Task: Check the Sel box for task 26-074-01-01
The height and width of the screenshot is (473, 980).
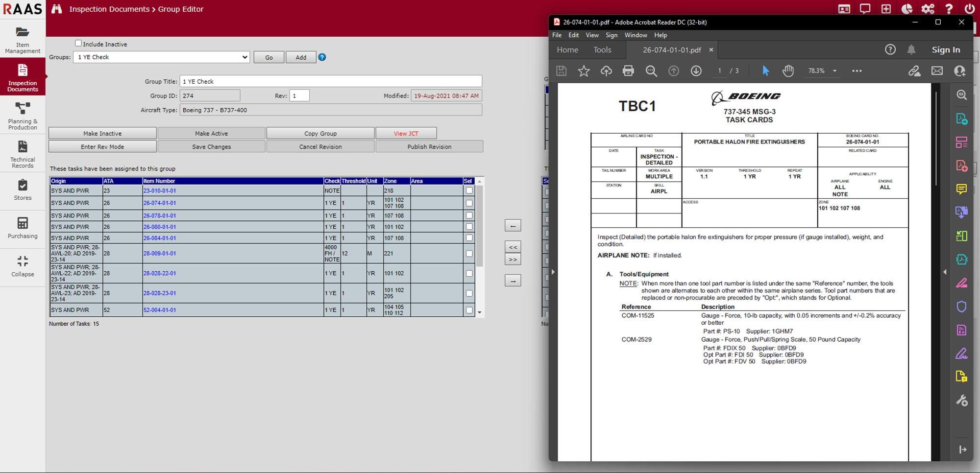Action: [x=469, y=203]
